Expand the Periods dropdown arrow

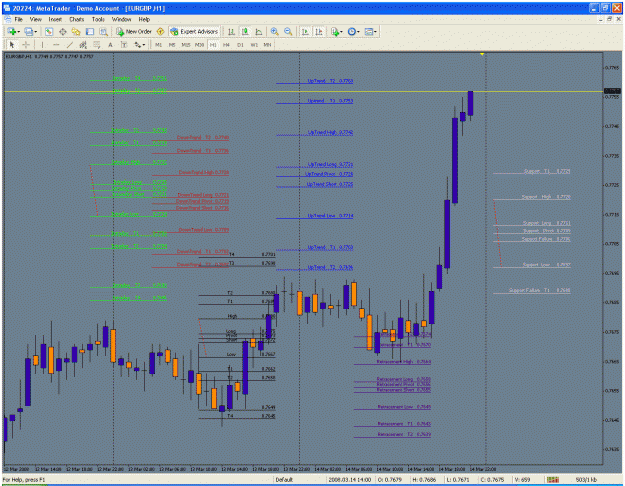[x=358, y=31]
